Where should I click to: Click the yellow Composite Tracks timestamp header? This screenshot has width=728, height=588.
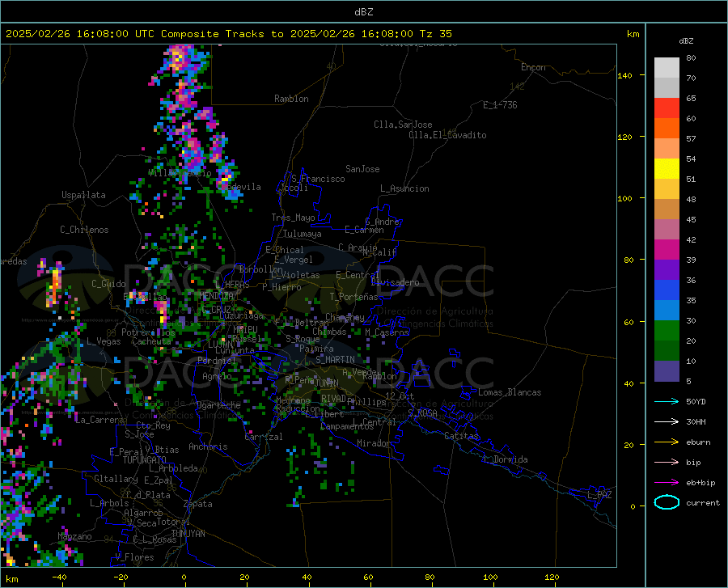228,34
